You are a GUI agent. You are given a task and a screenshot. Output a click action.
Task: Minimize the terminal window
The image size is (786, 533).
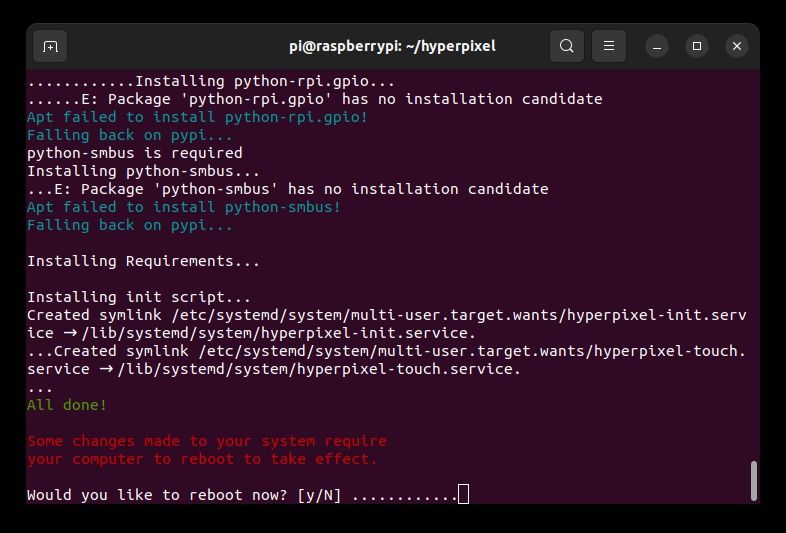tap(657, 47)
